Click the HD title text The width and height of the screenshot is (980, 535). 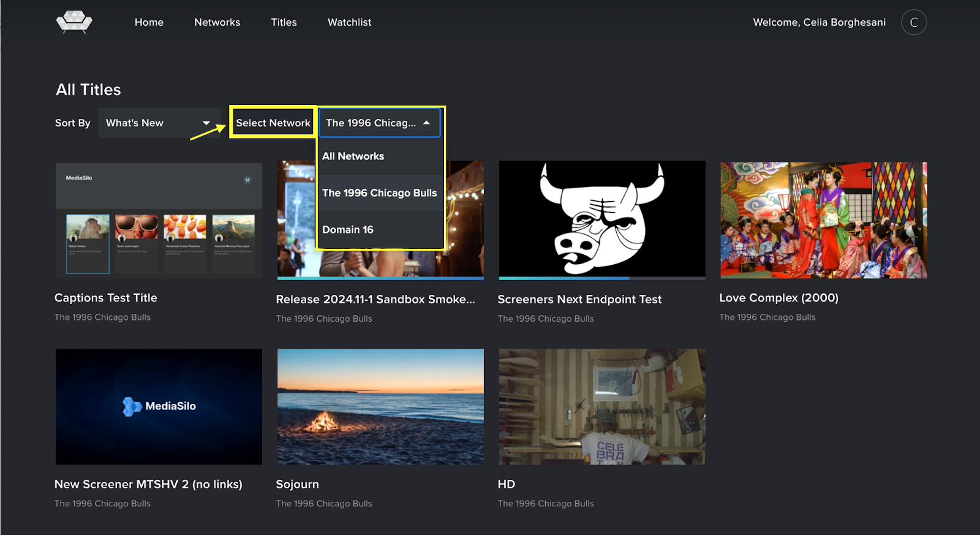507,484
